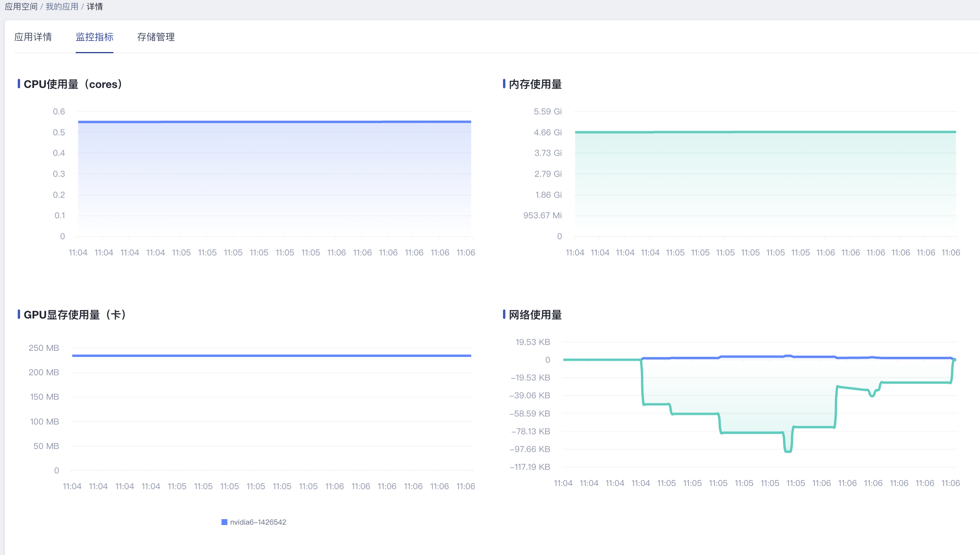Click the 250 MB GPU axis label
This screenshot has width=980, height=555.
tap(44, 348)
